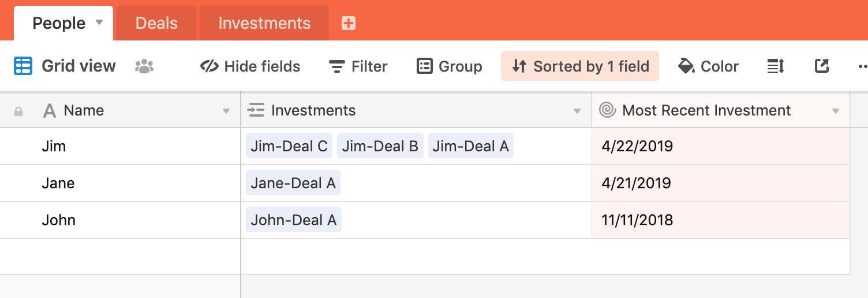Expand the Name column dropdown arrow
The image size is (868, 298).
(x=226, y=111)
